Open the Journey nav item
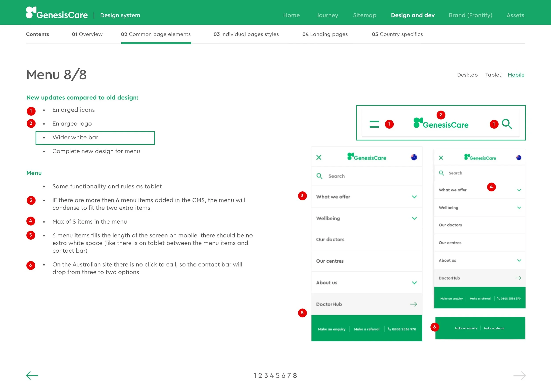551x392 pixels. tap(327, 15)
